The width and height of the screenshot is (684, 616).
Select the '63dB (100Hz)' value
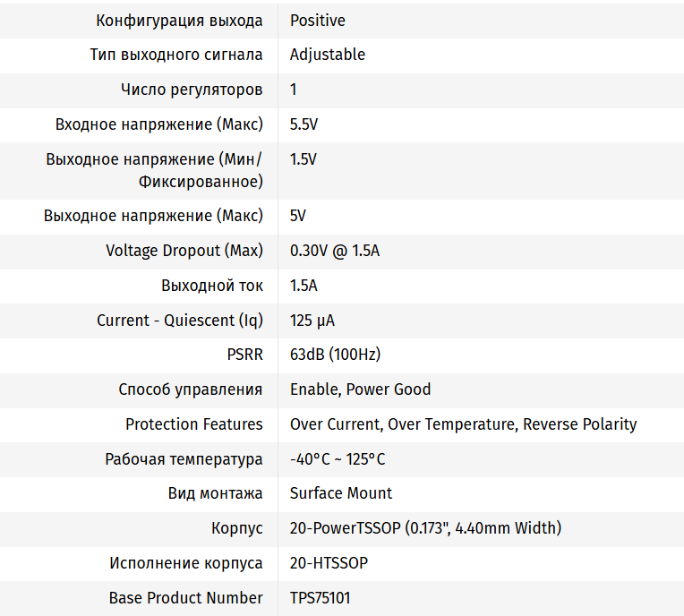[x=335, y=355]
